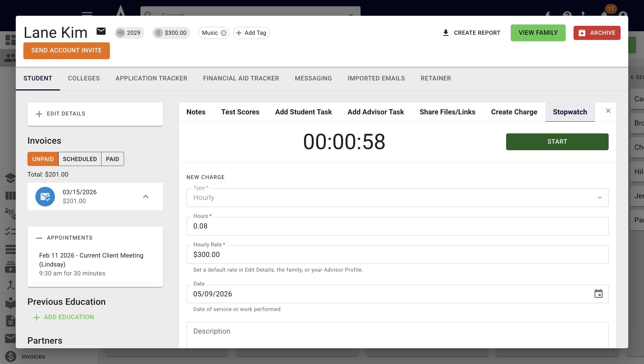Click the Add Tag chip
The image size is (644, 364).
[251, 33]
